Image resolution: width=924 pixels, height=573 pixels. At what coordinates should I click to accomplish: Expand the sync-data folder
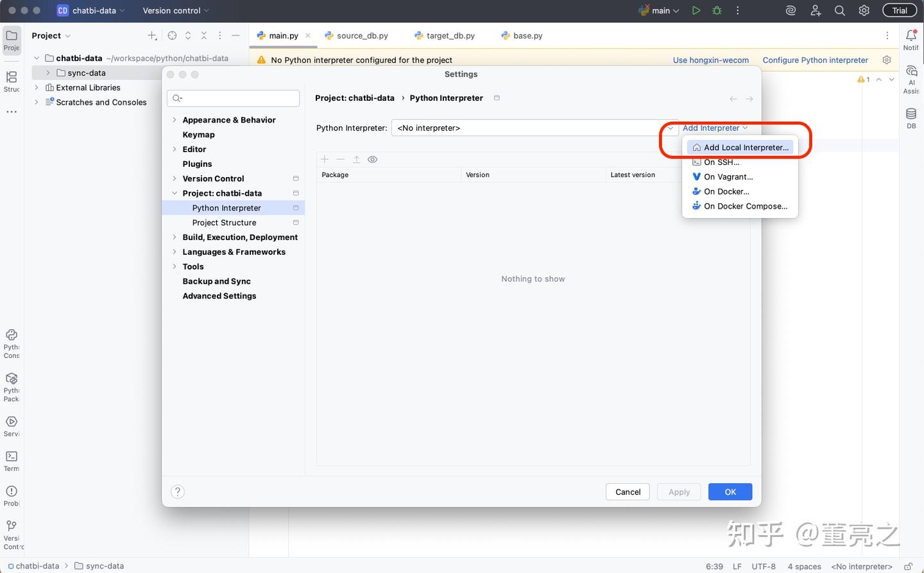pyautogui.click(x=48, y=73)
